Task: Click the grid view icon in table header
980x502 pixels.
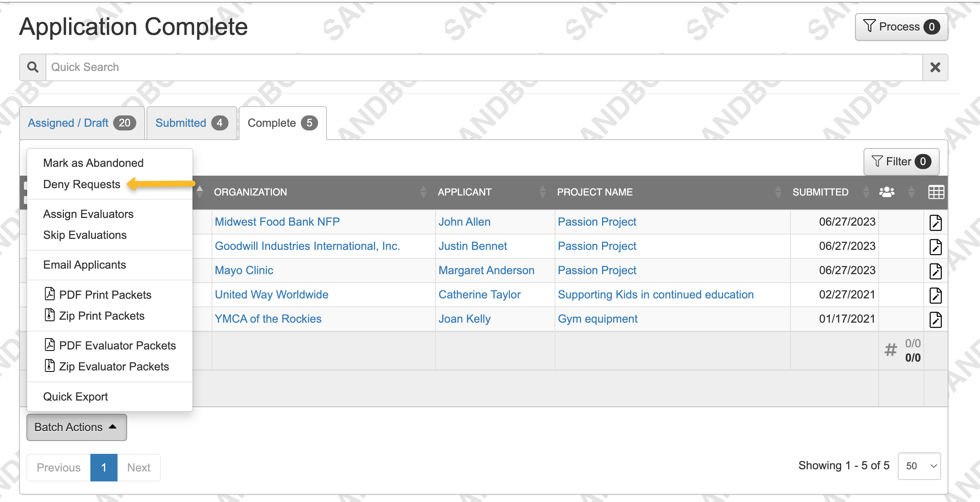Action: pyautogui.click(x=936, y=192)
